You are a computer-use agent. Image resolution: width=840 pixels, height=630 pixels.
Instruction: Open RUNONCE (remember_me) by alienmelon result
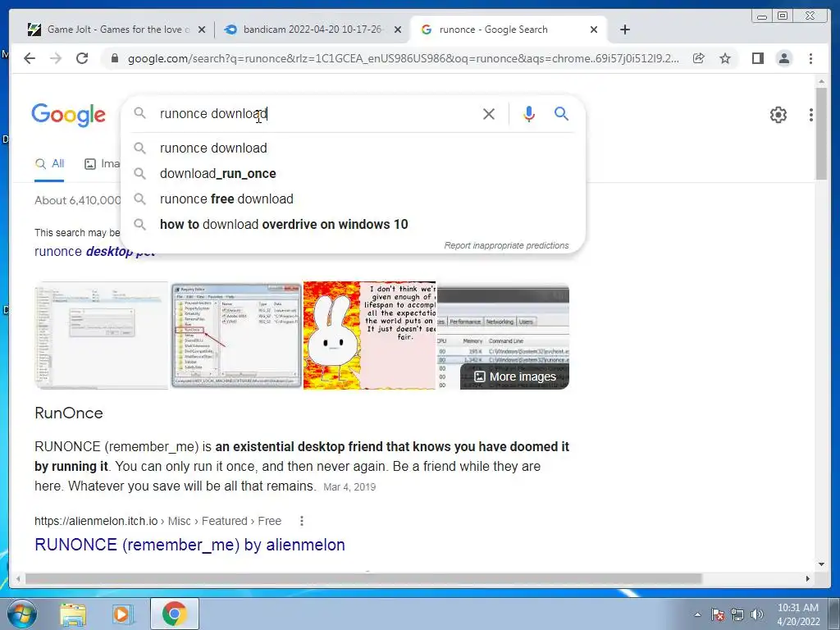click(x=189, y=545)
